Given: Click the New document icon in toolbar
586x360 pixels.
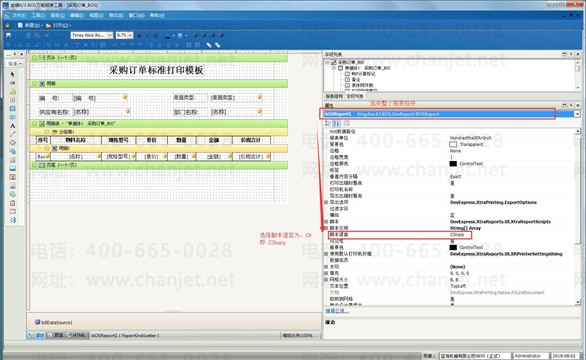Looking at the screenshot, I should (x=21, y=25).
